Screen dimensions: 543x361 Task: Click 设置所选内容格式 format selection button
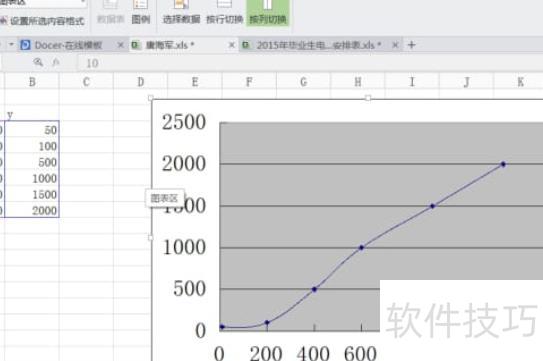click(42, 21)
